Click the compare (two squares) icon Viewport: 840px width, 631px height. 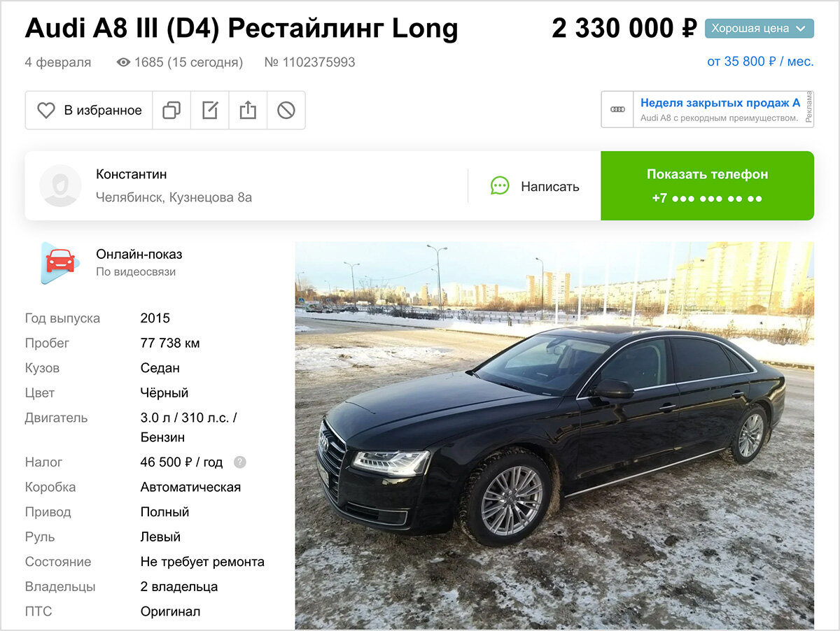(x=171, y=111)
